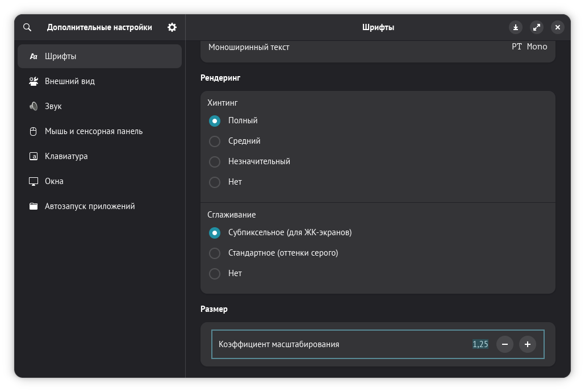585x392 pixels.
Task: Open the gear settings menu
Action: (x=172, y=27)
